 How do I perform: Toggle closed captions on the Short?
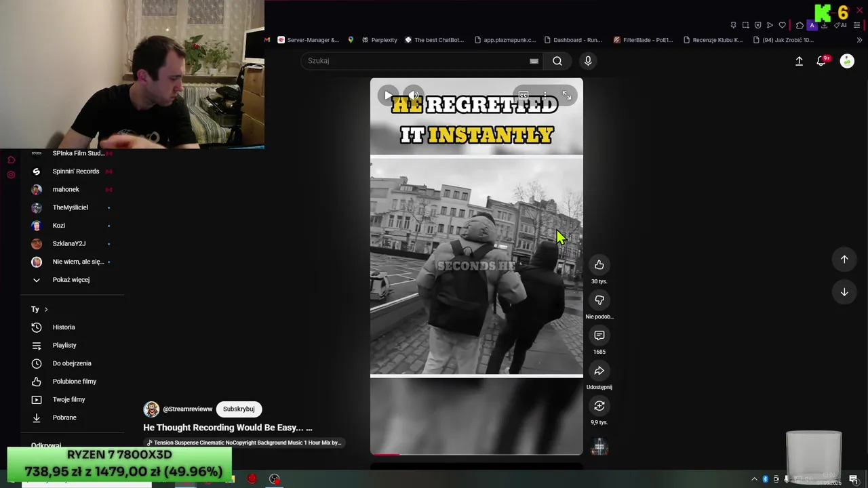[x=524, y=96]
